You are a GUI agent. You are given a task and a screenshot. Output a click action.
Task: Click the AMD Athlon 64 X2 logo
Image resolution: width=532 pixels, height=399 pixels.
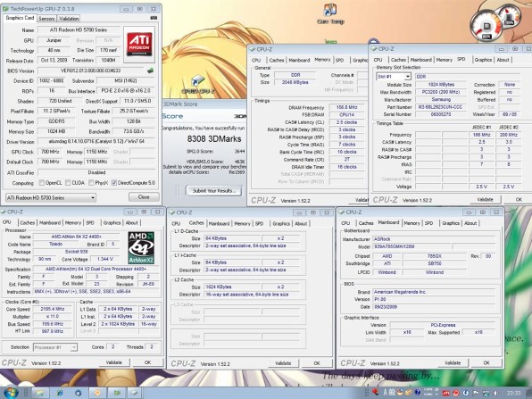141,247
